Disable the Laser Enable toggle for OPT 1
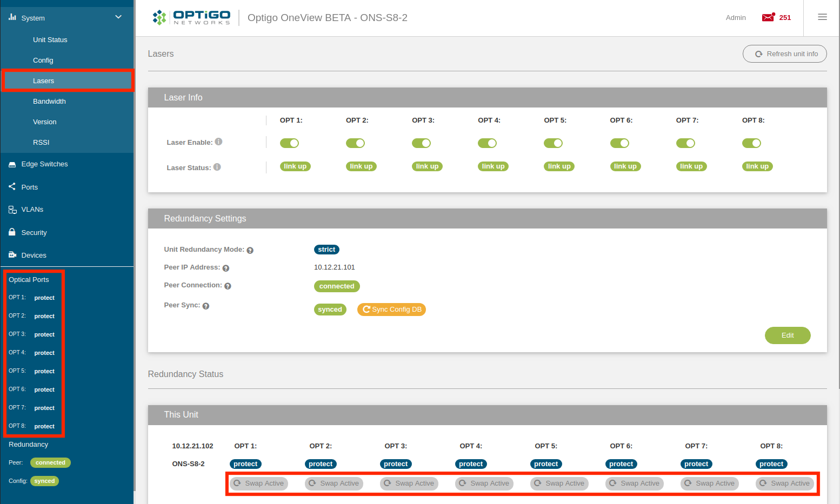 coord(289,143)
